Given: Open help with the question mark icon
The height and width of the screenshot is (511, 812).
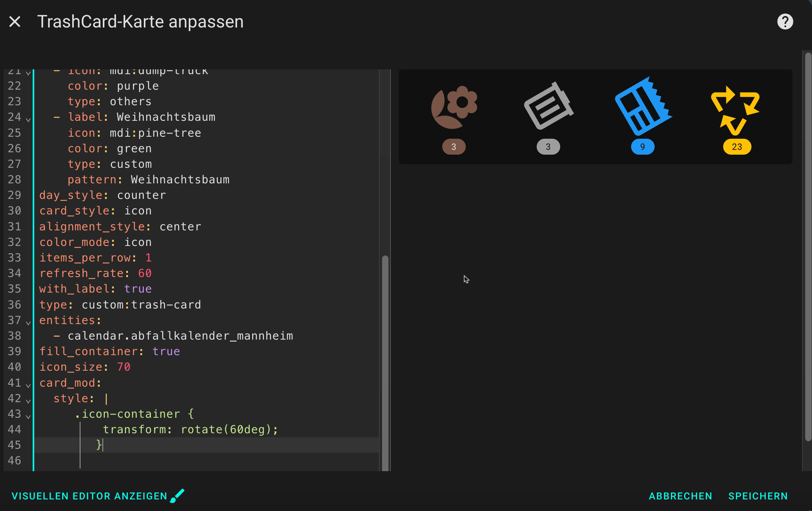Looking at the screenshot, I should click(x=785, y=22).
